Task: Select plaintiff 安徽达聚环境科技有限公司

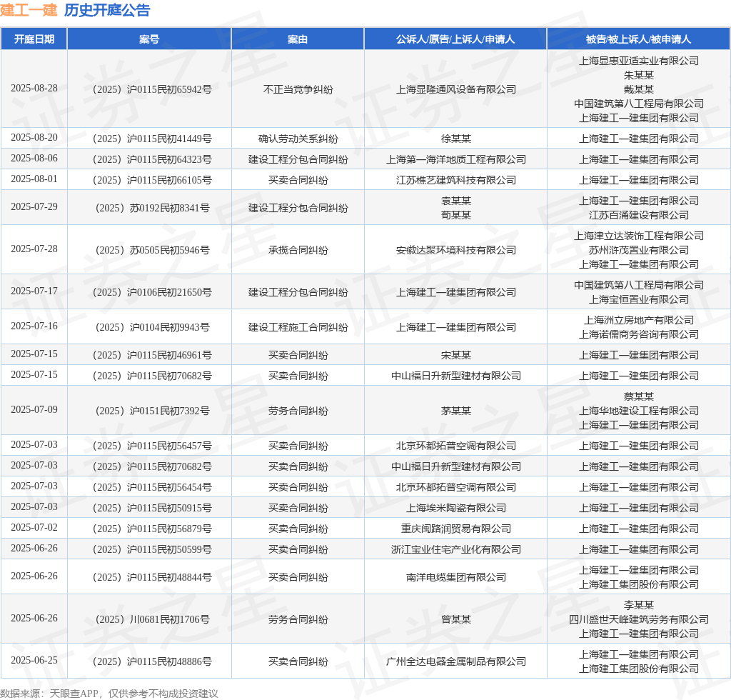Action: (456, 250)
